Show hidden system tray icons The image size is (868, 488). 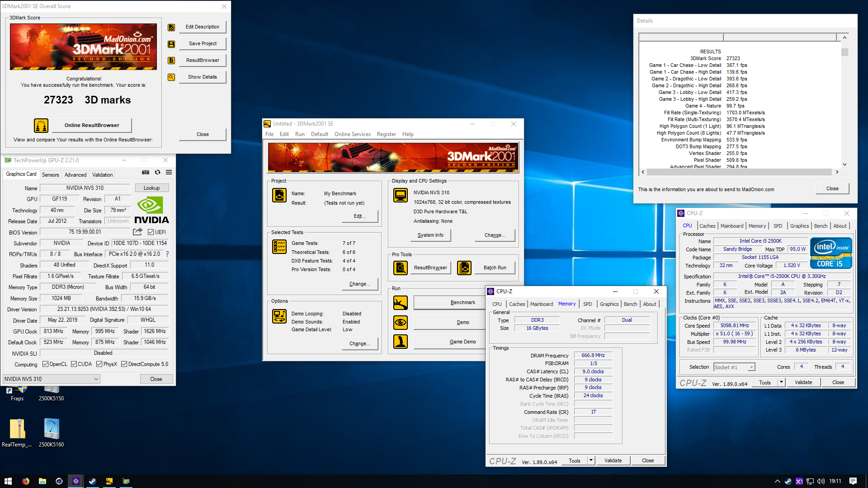tap(778, 481)
